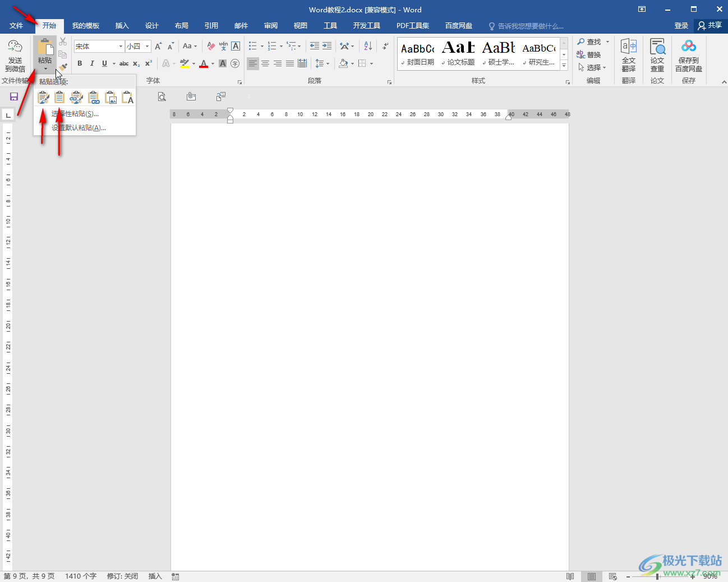Viewport: 728px width, 582px height.
Task: Increase paragraph indent
Action: [327, 46]
